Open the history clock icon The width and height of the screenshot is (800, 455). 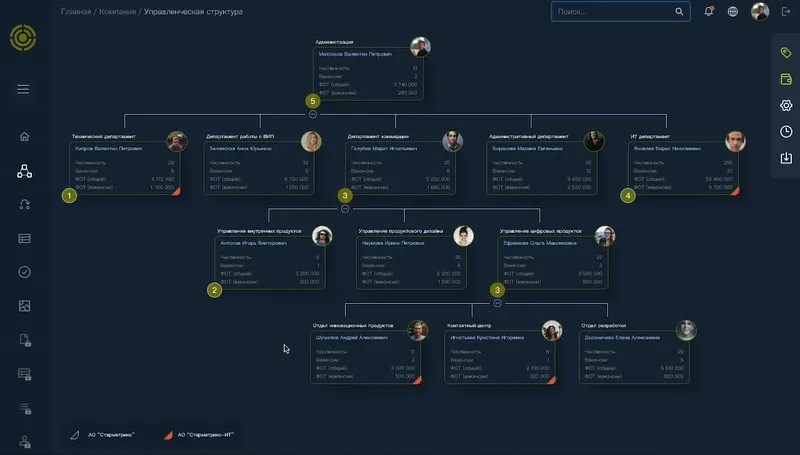pos(786,131)
